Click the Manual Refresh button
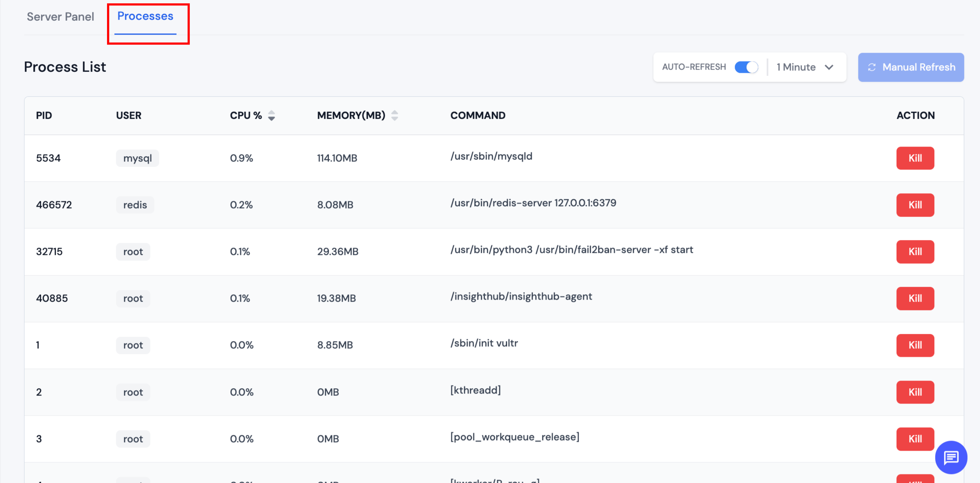Image resolution: width=980 pixels, height=483 pixels. (x=911, y=67)
